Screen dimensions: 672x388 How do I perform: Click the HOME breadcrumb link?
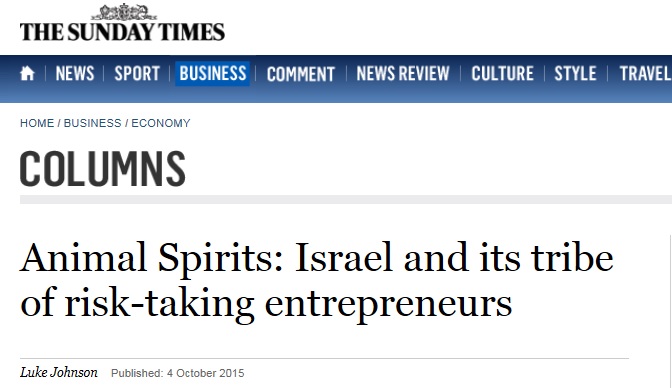point(37,123)
